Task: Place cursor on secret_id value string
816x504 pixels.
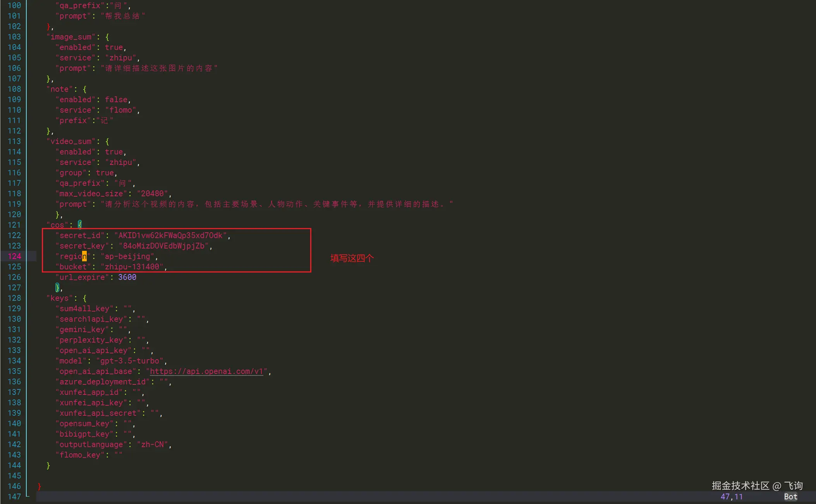Action: (170, 235)
